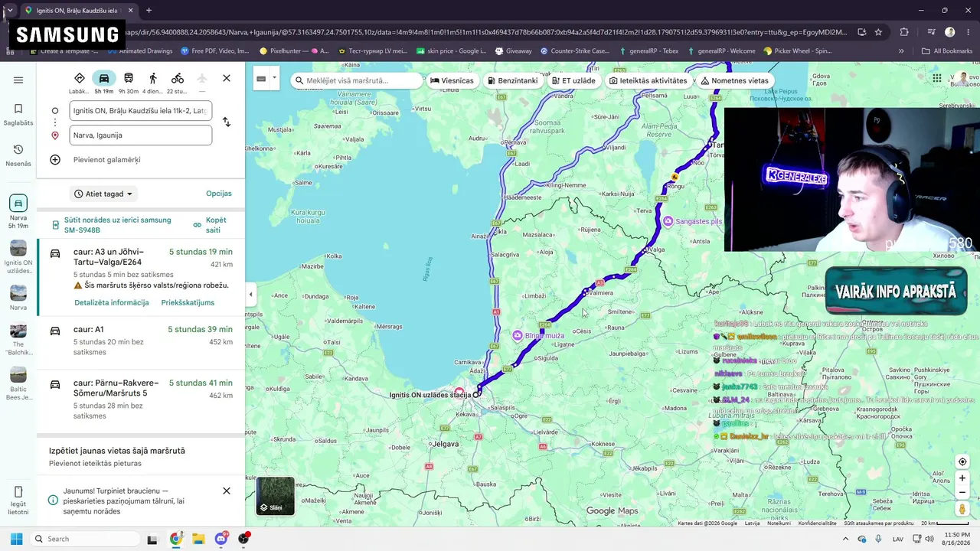The image size is (980, 551).
Task: Open new browser tab
Action: tap(149, 10)
